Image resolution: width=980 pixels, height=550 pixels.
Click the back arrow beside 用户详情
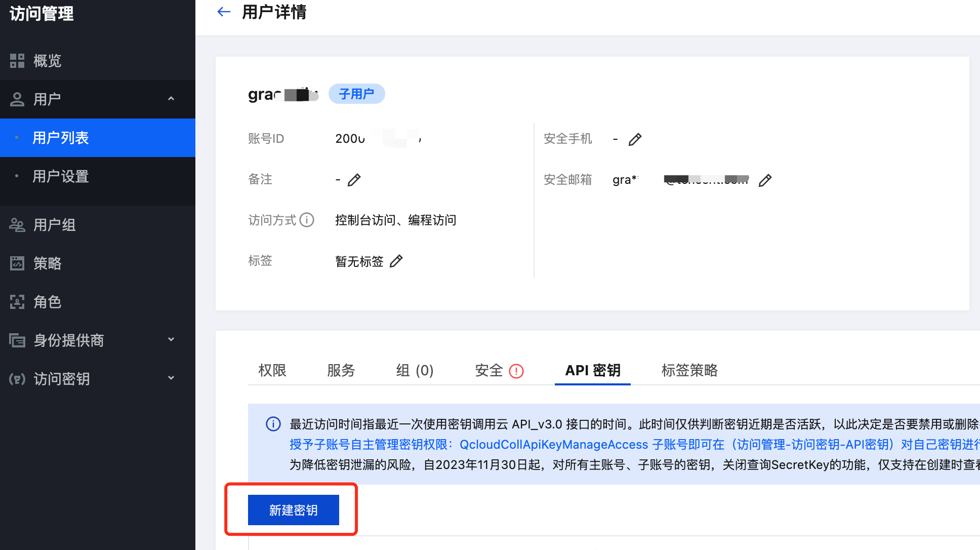[223, 12]
